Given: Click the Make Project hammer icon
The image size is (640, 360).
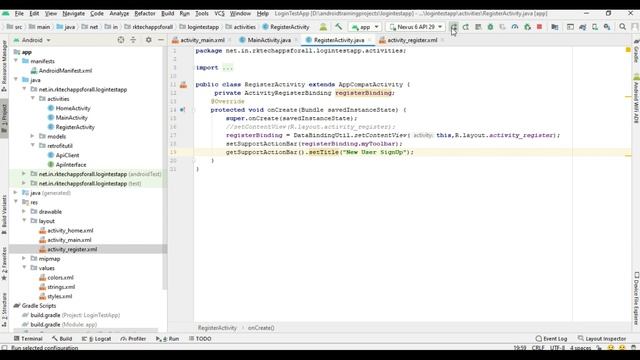Looking at the screenshot, I should [x=338, y=27].
